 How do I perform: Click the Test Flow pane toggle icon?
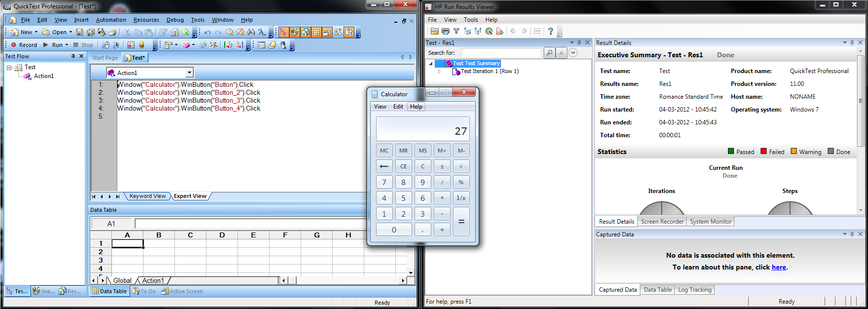coord(284,32)
